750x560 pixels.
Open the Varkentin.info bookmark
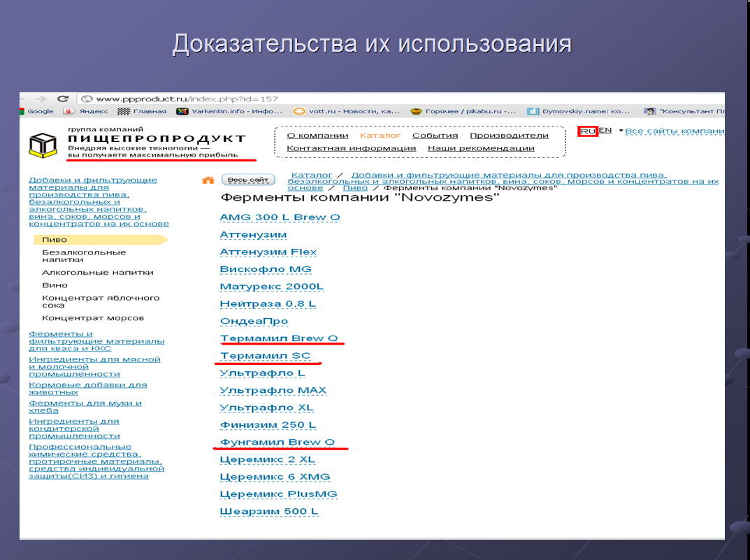point(229,111)
